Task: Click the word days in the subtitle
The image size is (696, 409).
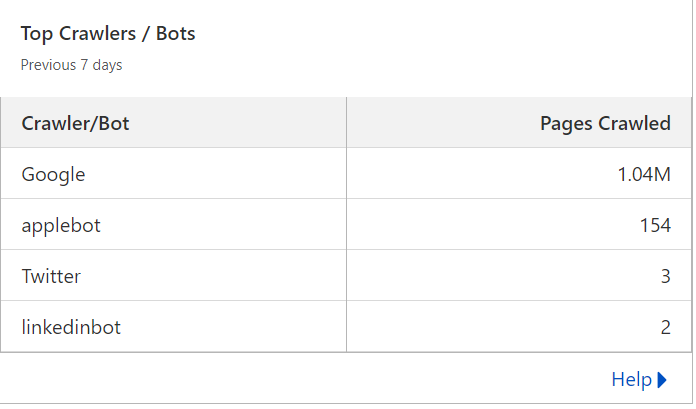Action: click(x=107, y=65)
